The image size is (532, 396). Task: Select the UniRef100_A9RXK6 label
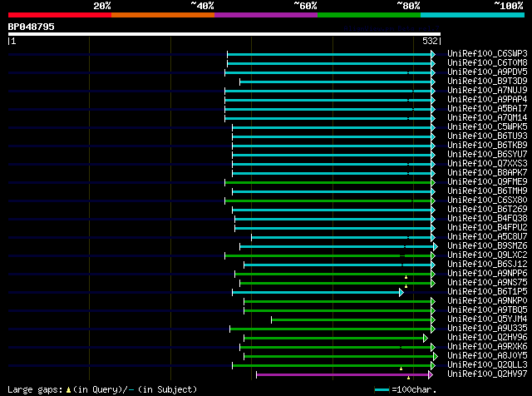487,347
